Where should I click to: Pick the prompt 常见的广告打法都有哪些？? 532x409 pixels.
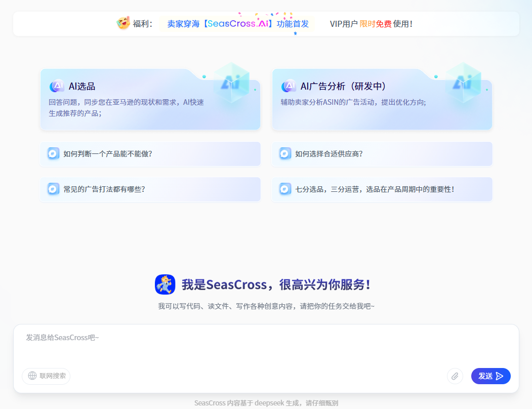(104, 189)
